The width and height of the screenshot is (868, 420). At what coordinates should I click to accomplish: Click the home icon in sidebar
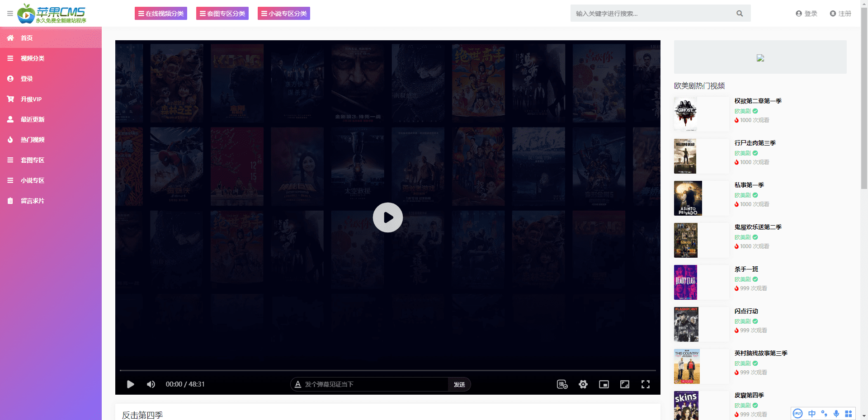pos(10,38)
